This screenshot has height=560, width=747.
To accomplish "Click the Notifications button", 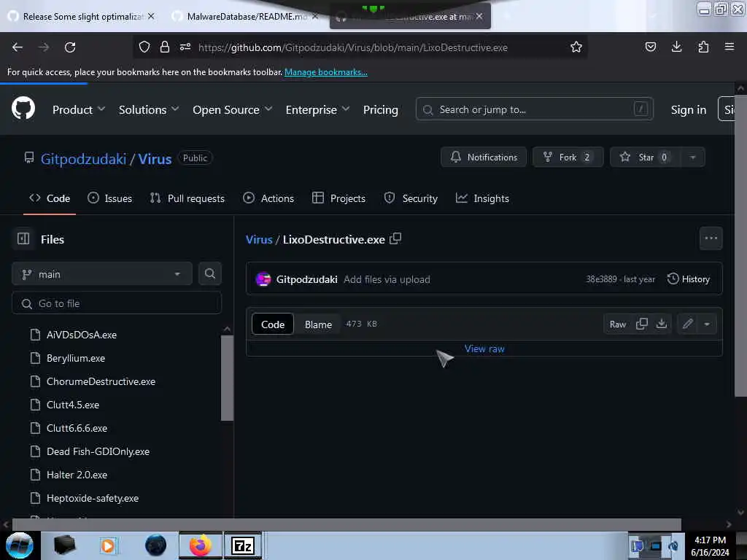I will click(x=484, y=157).
